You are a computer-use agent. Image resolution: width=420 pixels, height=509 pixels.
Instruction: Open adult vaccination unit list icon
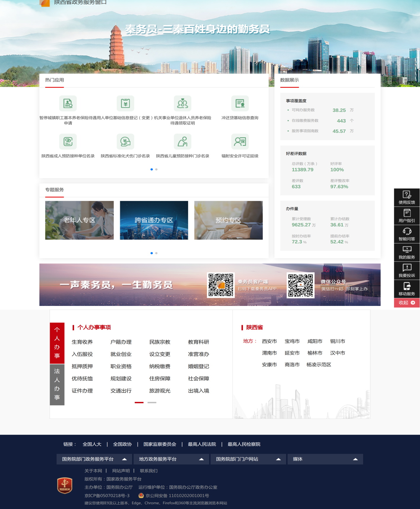pyautogui.click(x=68, y=141)
